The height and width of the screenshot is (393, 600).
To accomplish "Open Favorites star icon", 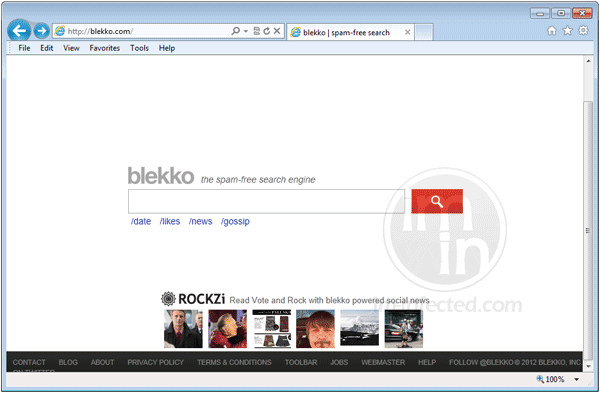I will [x=567, y=31].
